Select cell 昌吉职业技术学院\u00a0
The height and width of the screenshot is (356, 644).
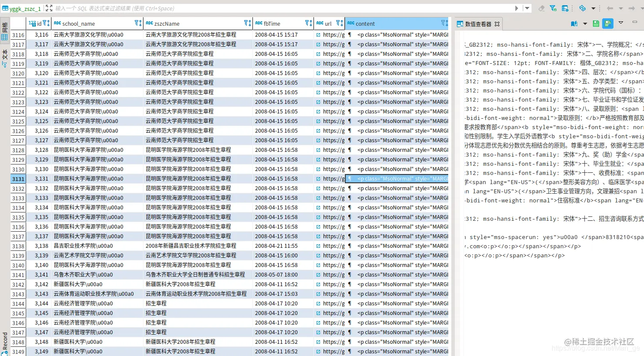pyautogui.click(x=97, y=246)
